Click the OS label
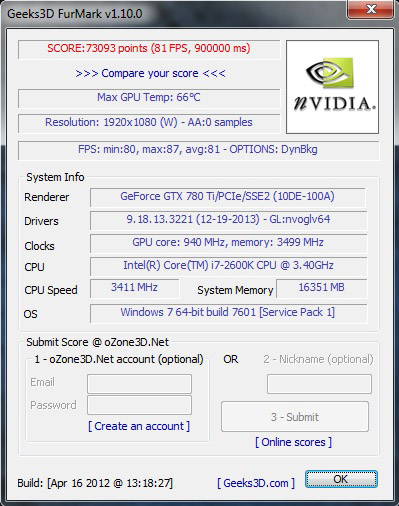399x506 pixels. point(30,314)
